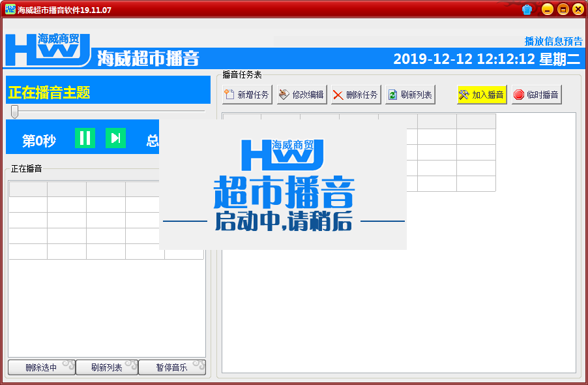Pause playback with the green pause button
Screen dimensions: 588x385
click(85, 138)
